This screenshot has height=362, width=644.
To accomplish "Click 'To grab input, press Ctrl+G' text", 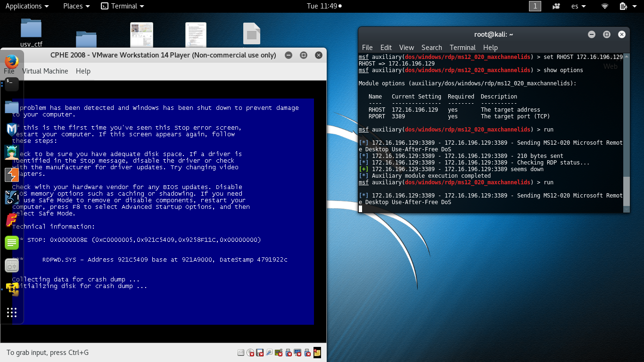I will tap(48, 353).
